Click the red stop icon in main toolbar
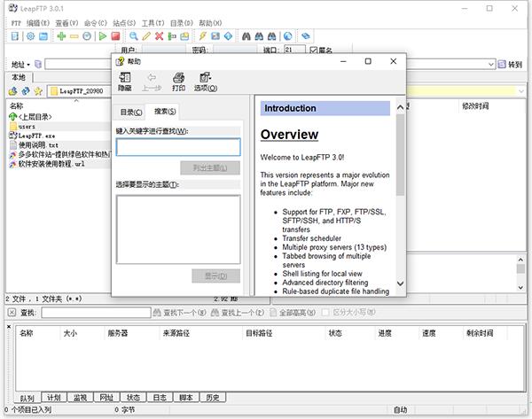 pyautogui.click(x=115, y=36)
